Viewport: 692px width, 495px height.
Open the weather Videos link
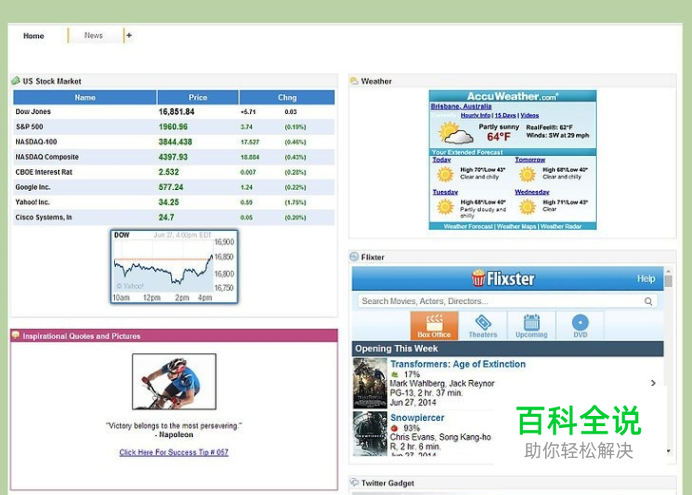(x=530, y=115)
